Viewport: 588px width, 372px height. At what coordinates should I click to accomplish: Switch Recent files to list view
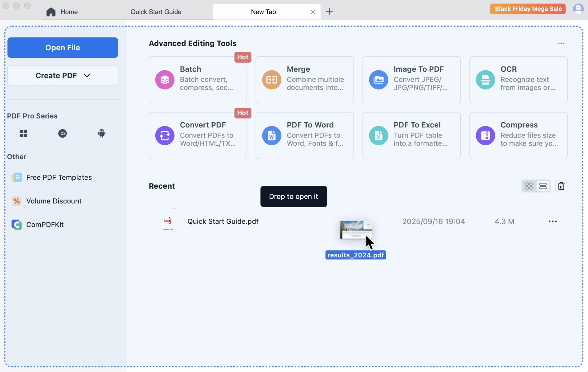[543, 186]
